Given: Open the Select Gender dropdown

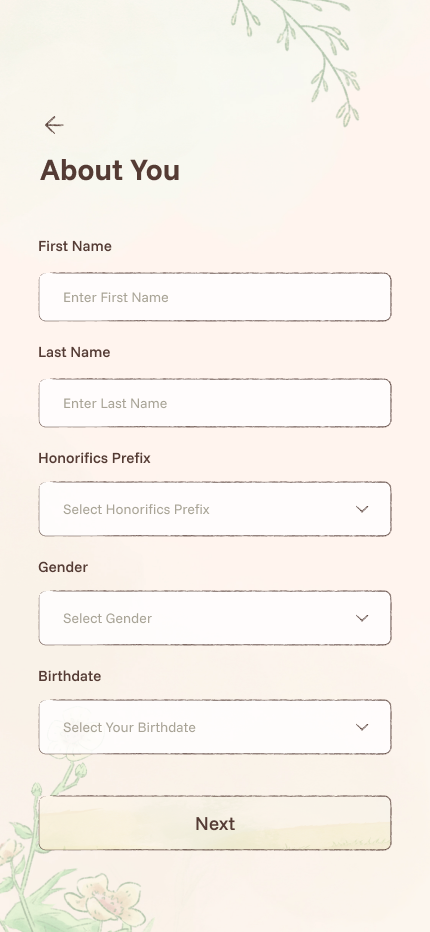Looking at the screenshot, I should point(215,618).
